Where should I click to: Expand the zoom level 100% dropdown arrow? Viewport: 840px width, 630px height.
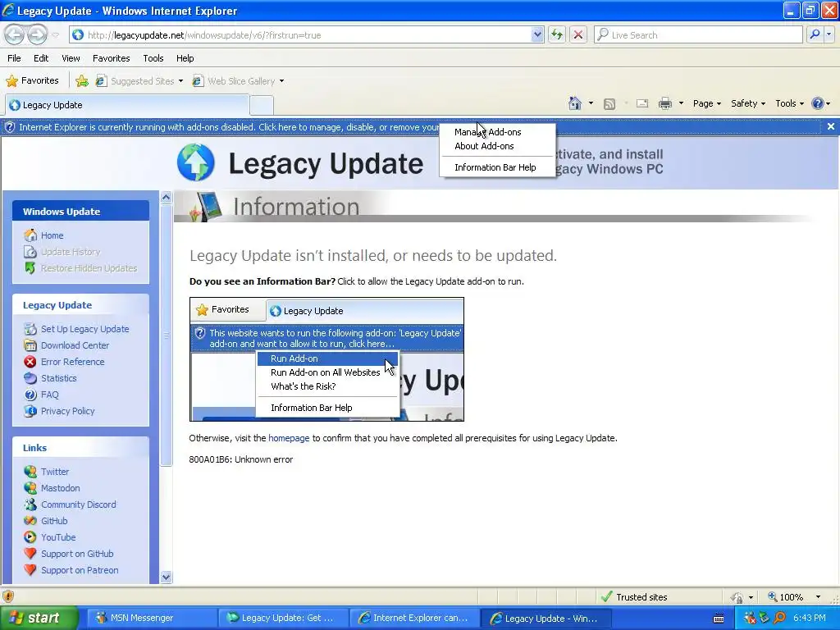tap(818, 597)
